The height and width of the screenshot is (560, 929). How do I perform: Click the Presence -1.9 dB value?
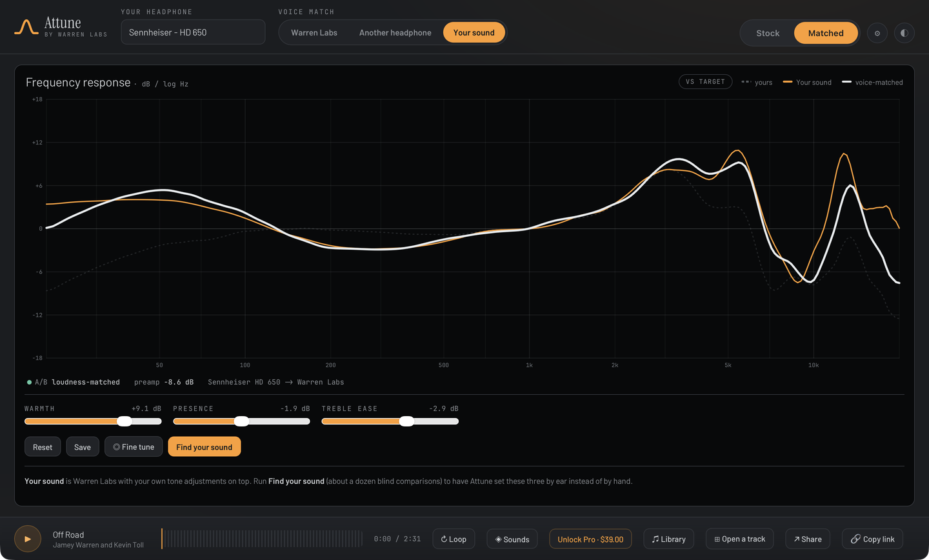click(x=295, y=408)
